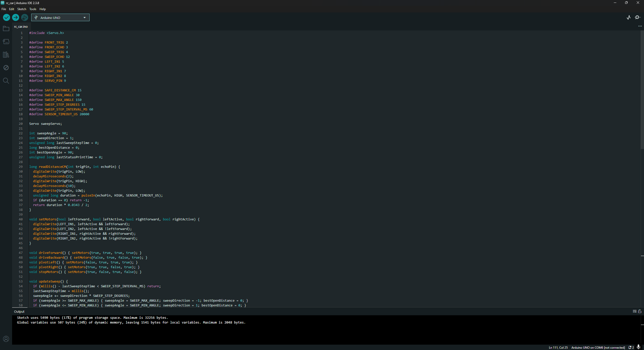Click the int sweepAngle = 90 line
Screen dimensions: 644x350
[49, 133]
